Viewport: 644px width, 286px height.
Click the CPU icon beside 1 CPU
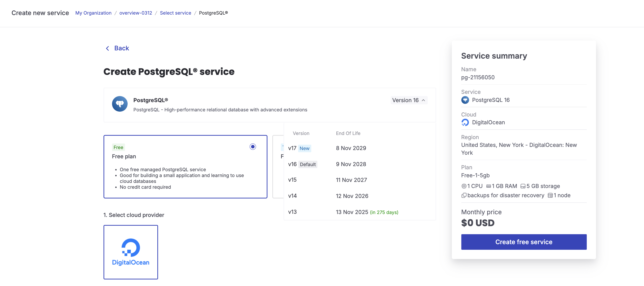click(464, 186)
